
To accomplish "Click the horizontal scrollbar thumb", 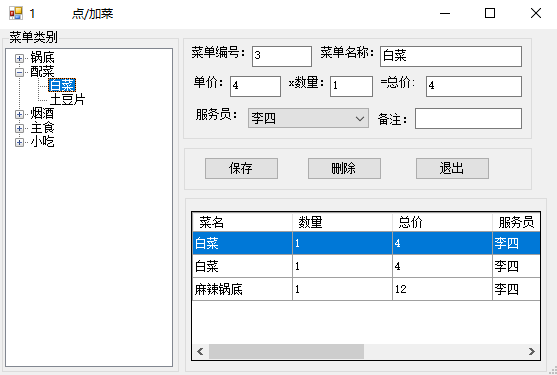I will tap(286, 352).
